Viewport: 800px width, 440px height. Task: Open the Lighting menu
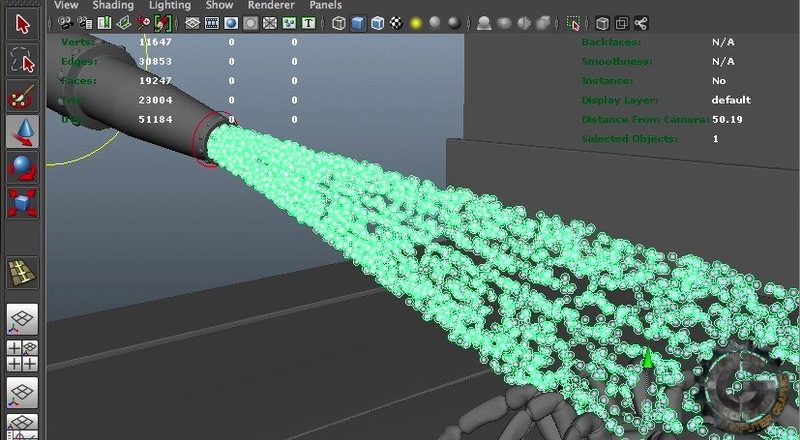click(x=169, y=5)
